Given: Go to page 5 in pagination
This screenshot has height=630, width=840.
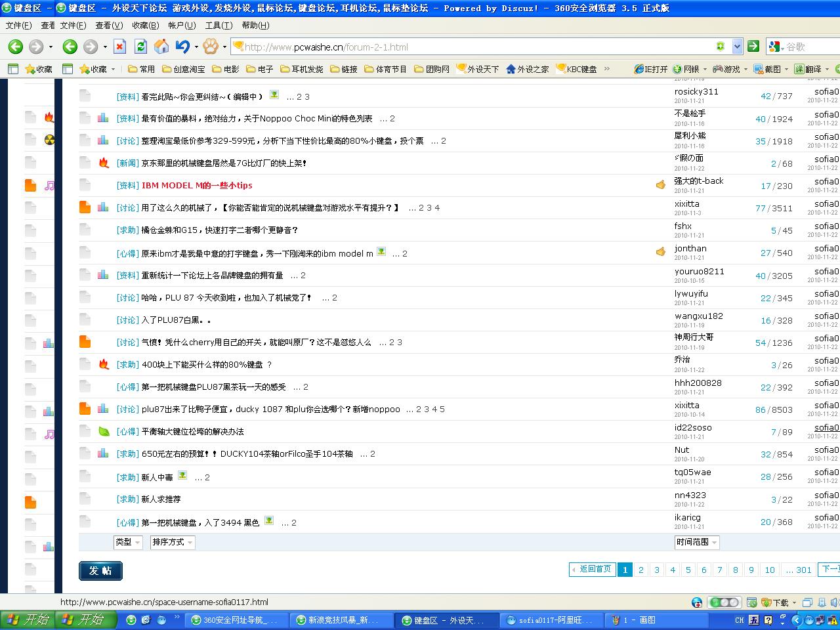Looking at the screenshot, I should click(688, 570).
